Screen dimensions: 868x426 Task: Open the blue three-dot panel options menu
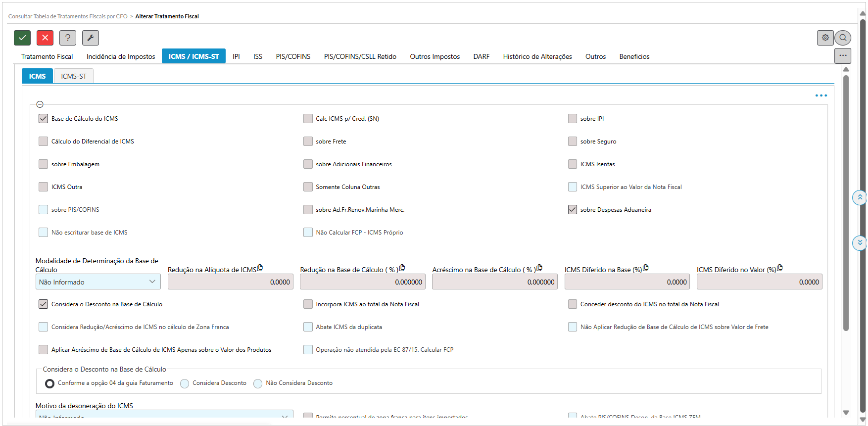pos(821,95)
